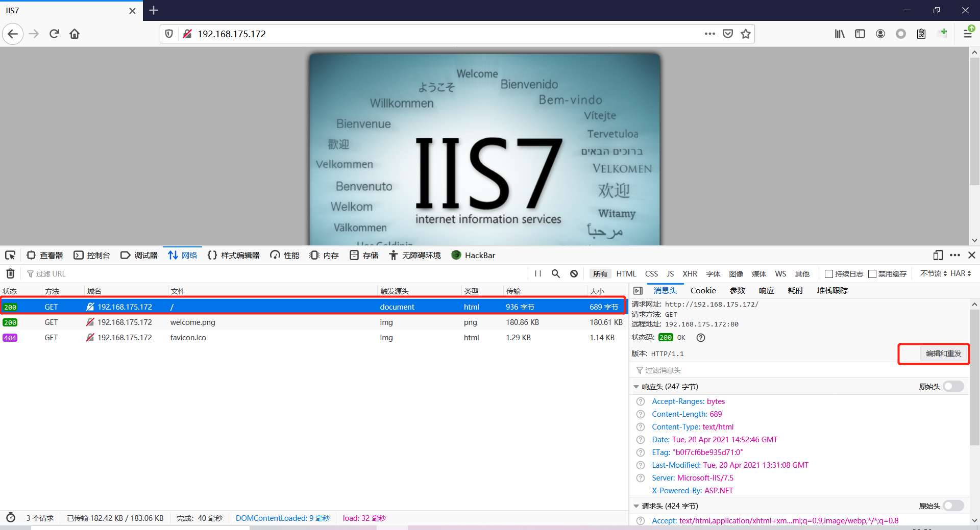Open page actions three-dot menu
The height and width of the screenshot is (530, 980).
point(709,34)
